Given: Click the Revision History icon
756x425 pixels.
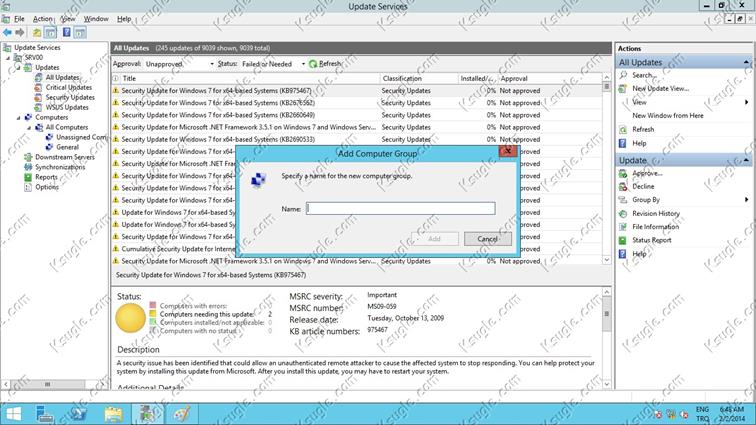Looking at the screenshot, I should [623, 213].
